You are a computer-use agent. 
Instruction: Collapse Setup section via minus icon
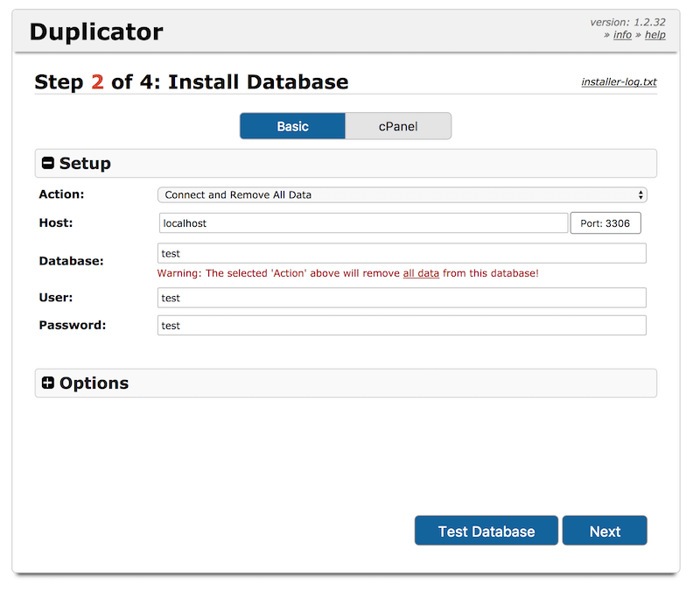tap(48, 163)
